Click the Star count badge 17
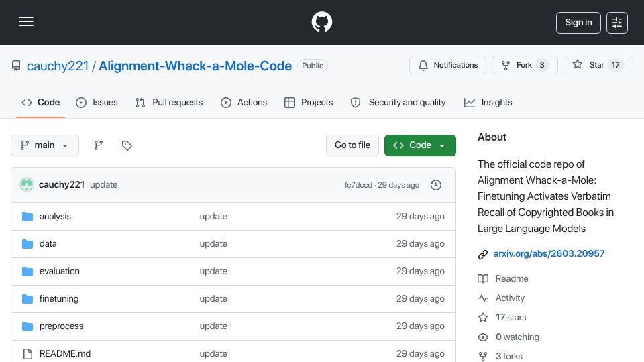Viewport: 644px width, 362px height. point(615,65)
